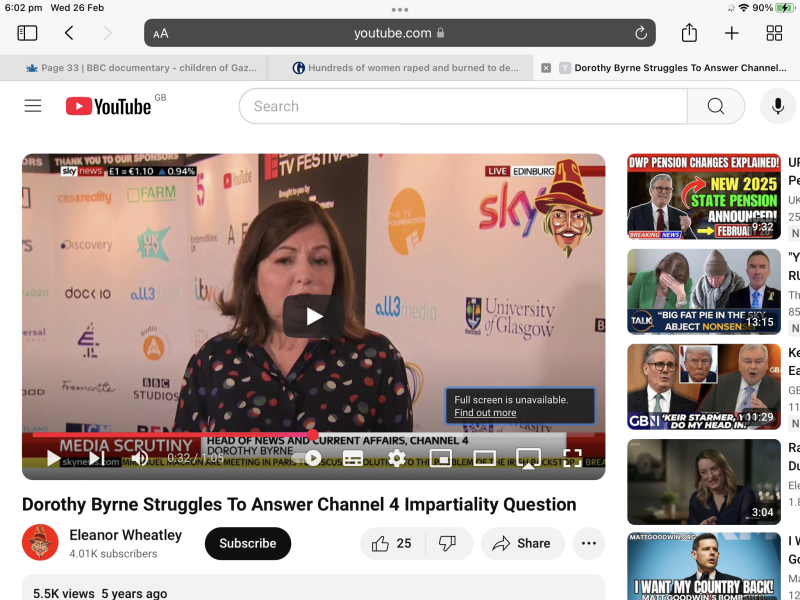Open the DWP Pension Changes thumbnail
This screenshot has width=800, height=600.
[x=703, y=196]
